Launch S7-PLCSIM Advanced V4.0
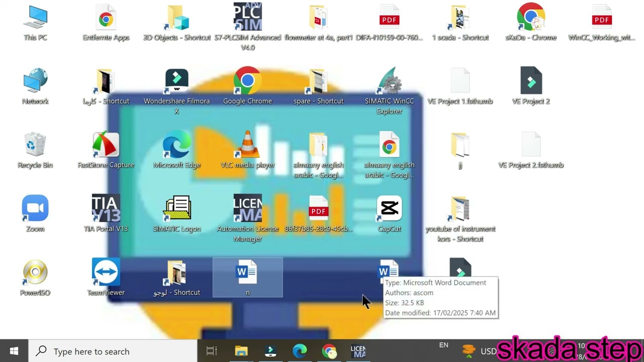The height and width of the screenshot is (362, 644). [x=248, y=26]
